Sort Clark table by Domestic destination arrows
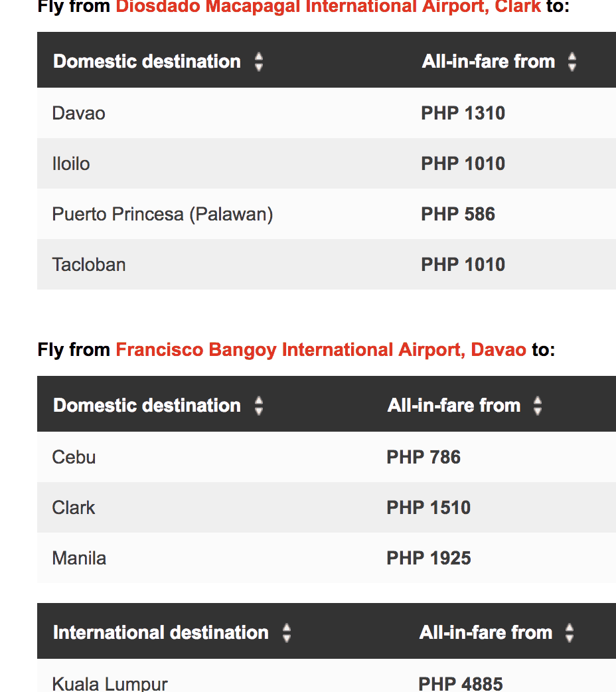The width and height of the screenshot is (616, 692). tap(259, 62)
